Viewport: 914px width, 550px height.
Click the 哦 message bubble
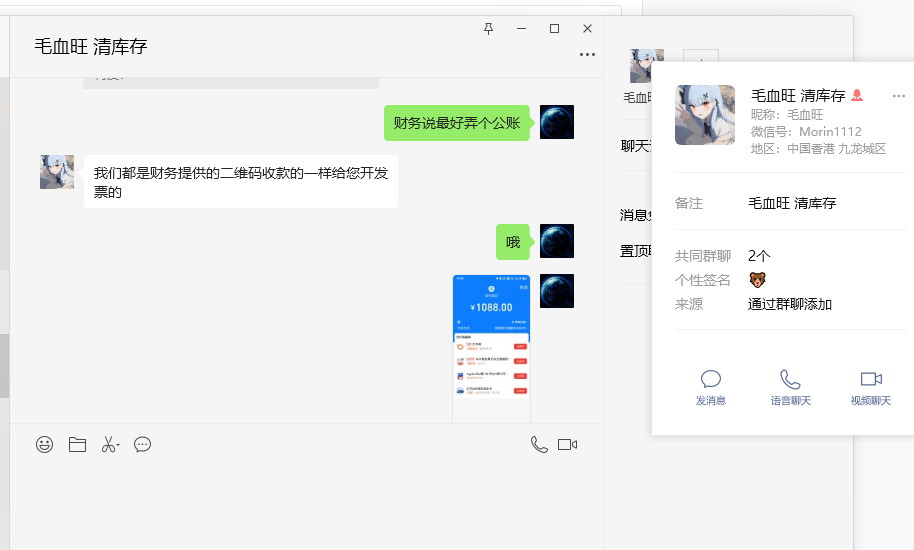[513, 242]
